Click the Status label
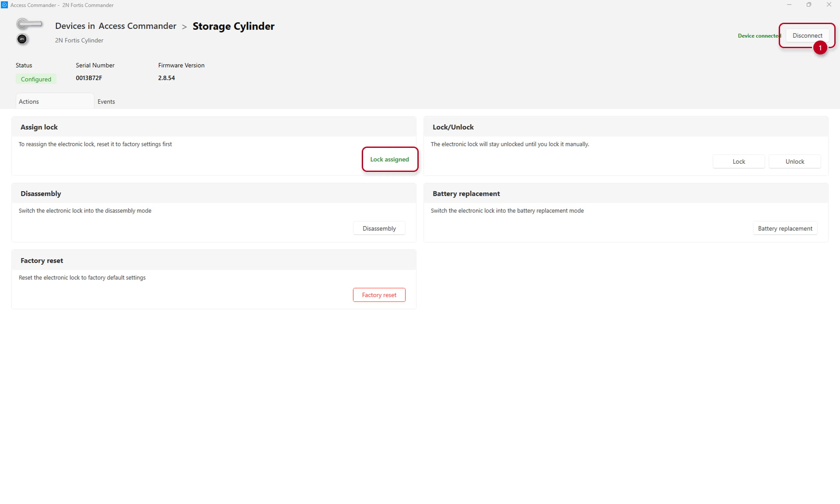Viewport: 840px width, 504px height. pos(24,65)
